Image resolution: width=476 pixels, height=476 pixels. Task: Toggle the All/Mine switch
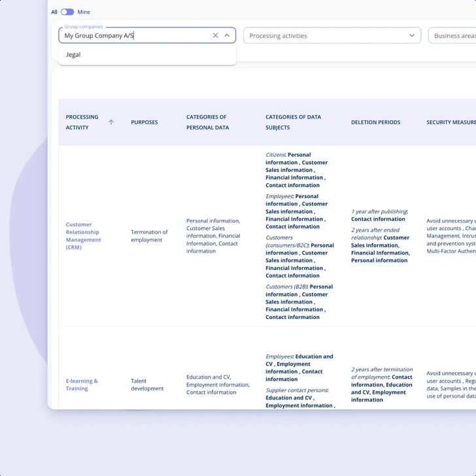(67, 12)
